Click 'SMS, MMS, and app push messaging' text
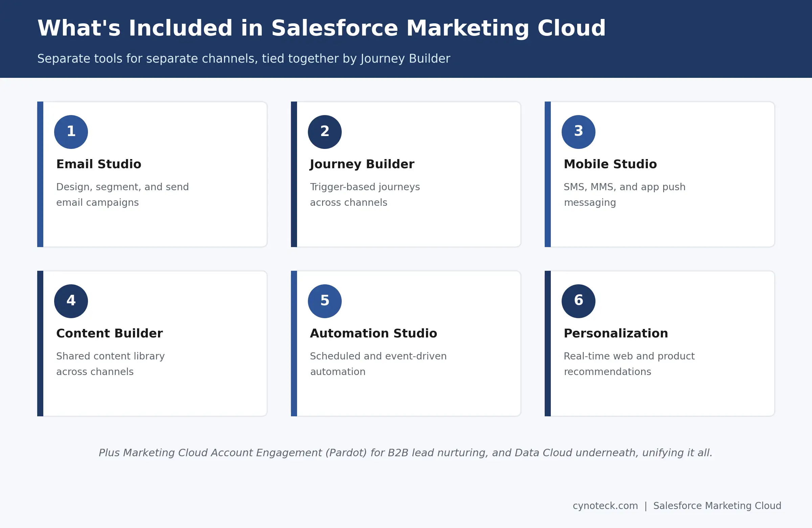The image size is (812, 528). click(625, 195)
